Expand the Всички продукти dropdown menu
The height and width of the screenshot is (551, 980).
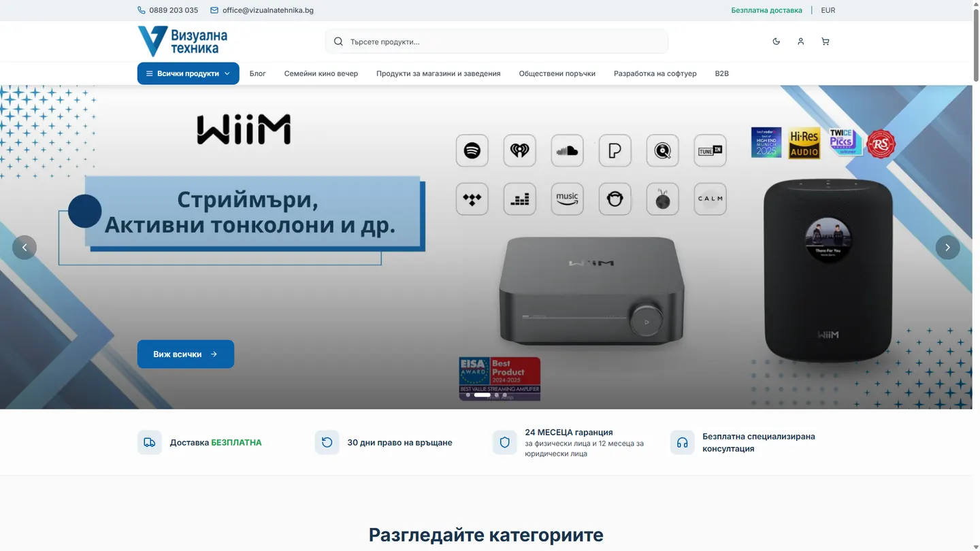coord(188,73)
